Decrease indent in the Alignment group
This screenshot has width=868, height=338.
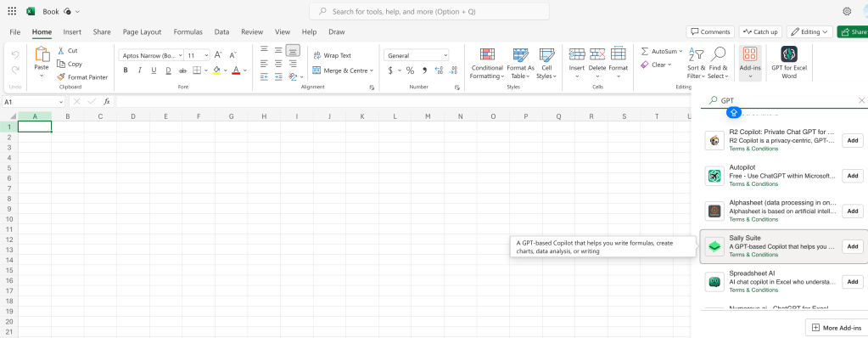pos(264,76)
